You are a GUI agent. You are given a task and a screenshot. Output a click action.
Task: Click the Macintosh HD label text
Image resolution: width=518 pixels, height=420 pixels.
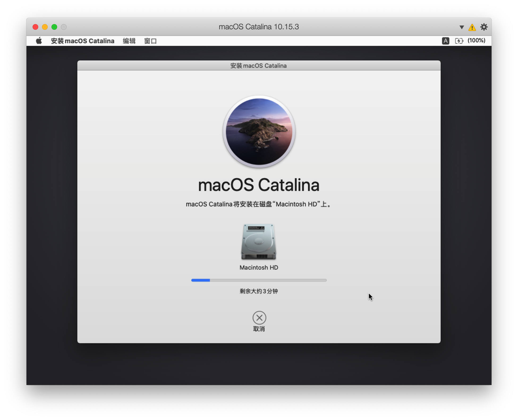(259, 267)
